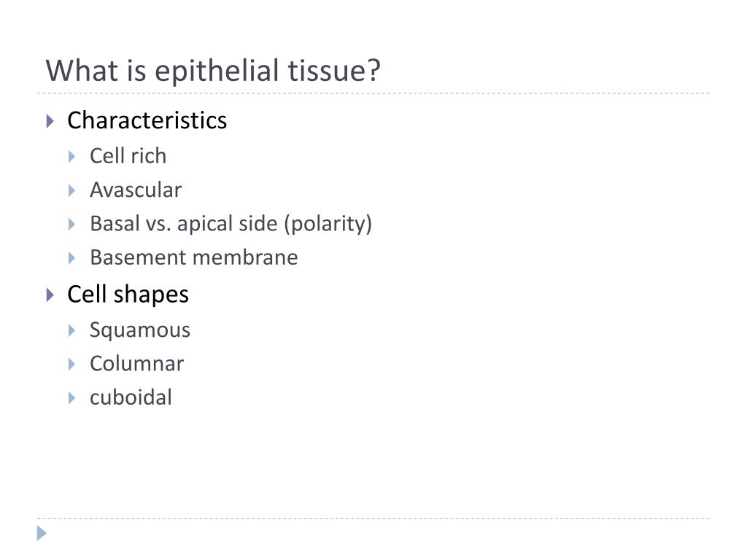Screen dimensions: 747x560
Task: Click the word 'Avascular'
Action: [136, 190]
